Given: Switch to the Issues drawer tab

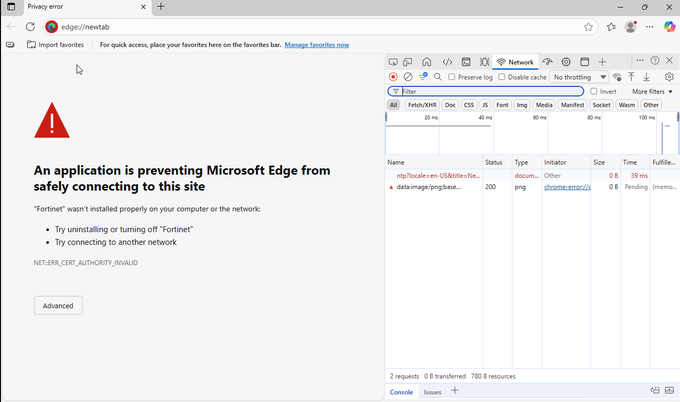Looking at the screenshot, I should [432, 392].
